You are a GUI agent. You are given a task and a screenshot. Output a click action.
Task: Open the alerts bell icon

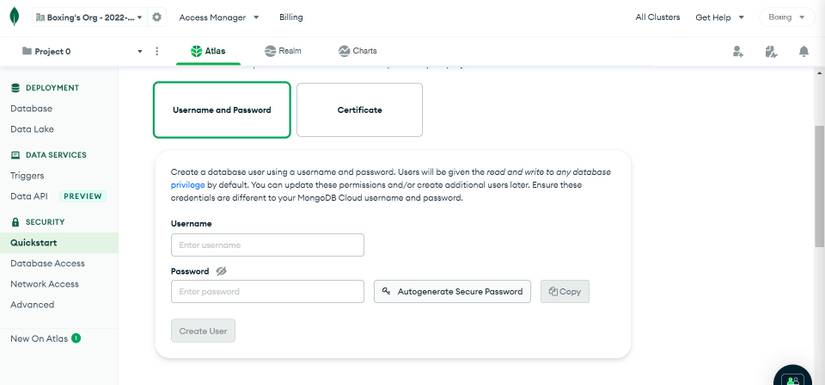pos(803,51)
